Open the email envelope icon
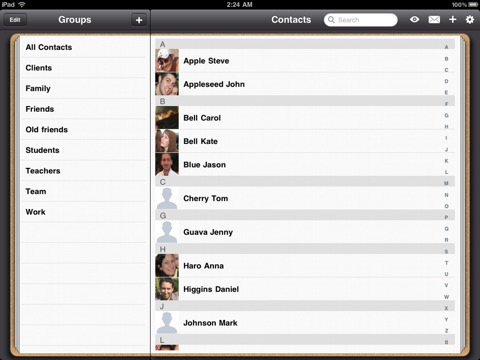 434,20
